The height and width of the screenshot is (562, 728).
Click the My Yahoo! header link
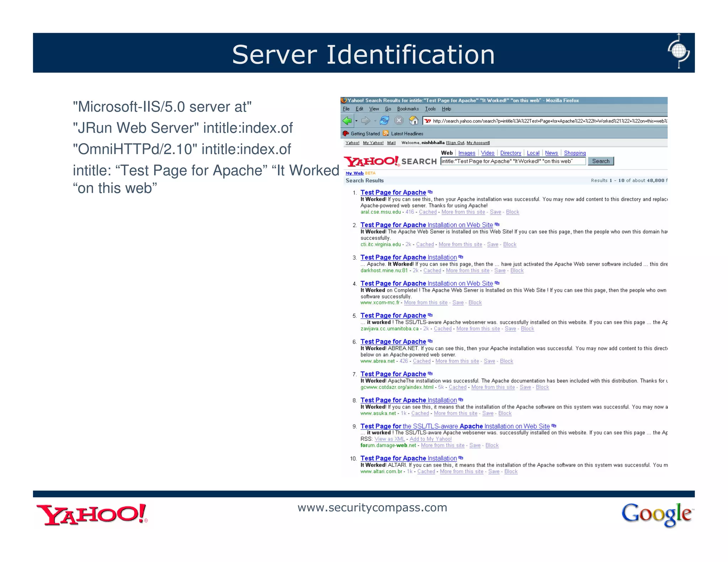tap(373, 143)
